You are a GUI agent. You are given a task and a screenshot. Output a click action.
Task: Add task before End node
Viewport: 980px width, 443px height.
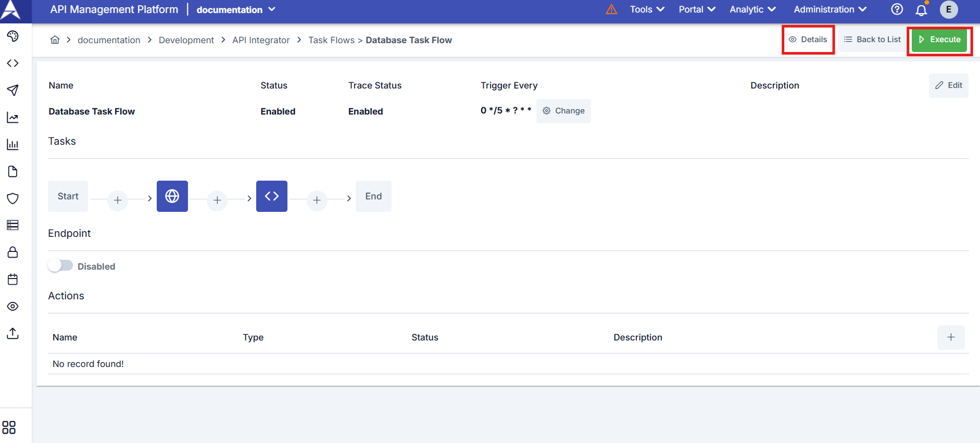tap(317, 200)
